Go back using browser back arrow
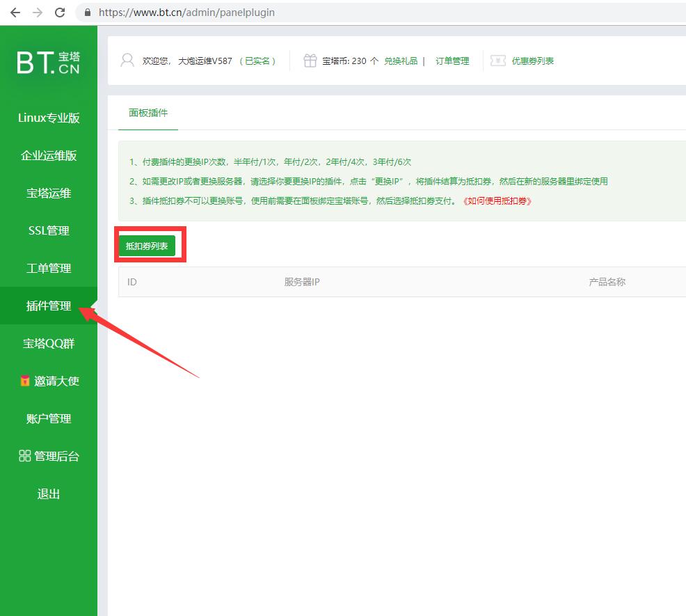686x616 pixels. pos(15,13)
